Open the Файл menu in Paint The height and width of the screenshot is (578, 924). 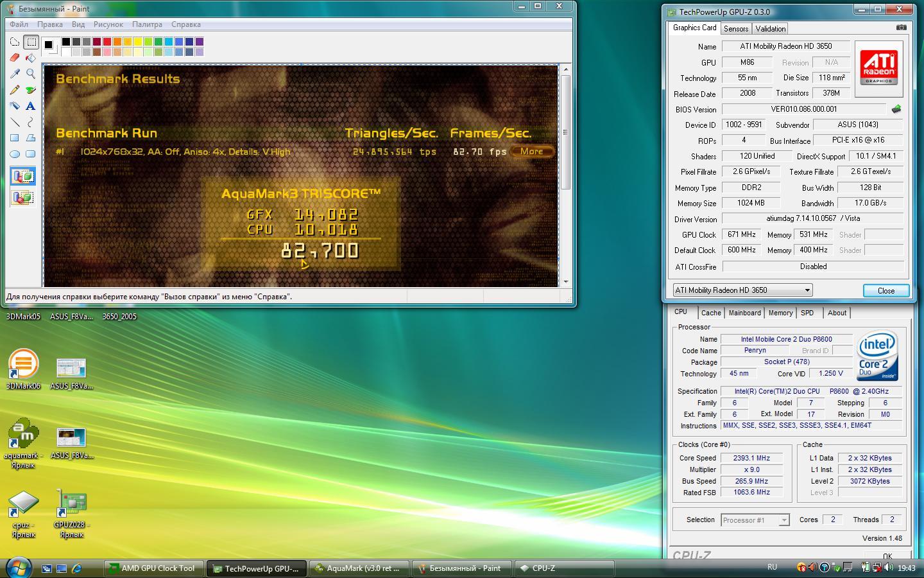click(19, 24)
